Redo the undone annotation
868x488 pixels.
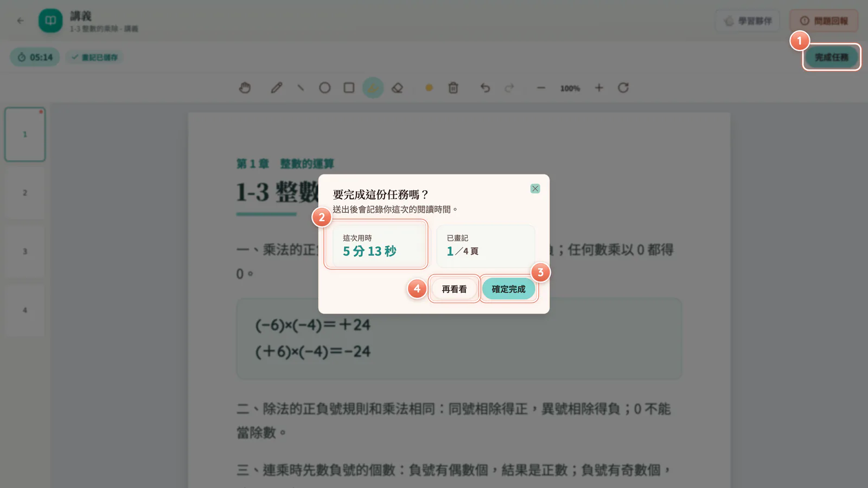click(x=509, y=88)
